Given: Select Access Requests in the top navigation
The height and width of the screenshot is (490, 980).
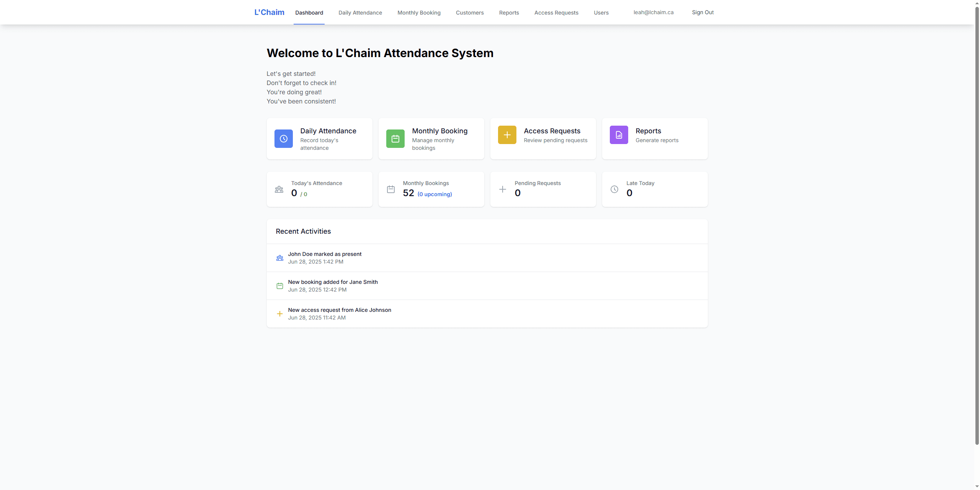Looking at the screenshot, I should [x=556, y=13].
